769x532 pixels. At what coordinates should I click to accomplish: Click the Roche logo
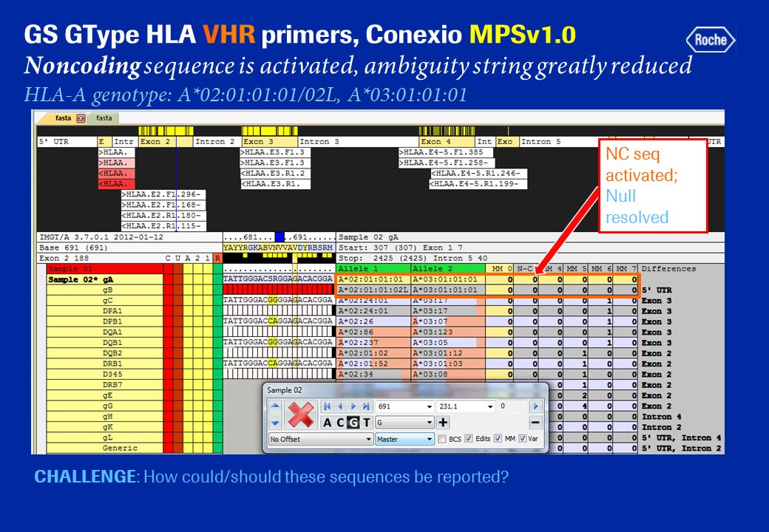(x=710, y=40)
